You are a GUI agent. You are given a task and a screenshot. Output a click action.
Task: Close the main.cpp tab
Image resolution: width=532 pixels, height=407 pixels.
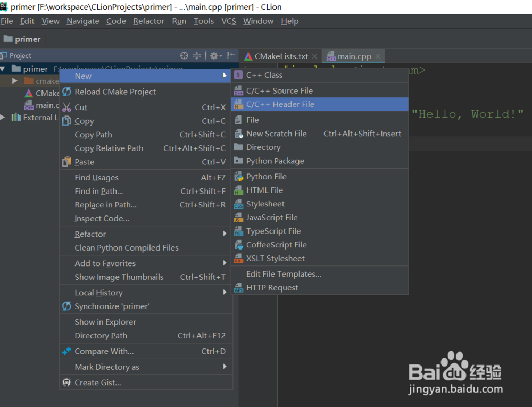pyautogui.click(x=378, y=56)
